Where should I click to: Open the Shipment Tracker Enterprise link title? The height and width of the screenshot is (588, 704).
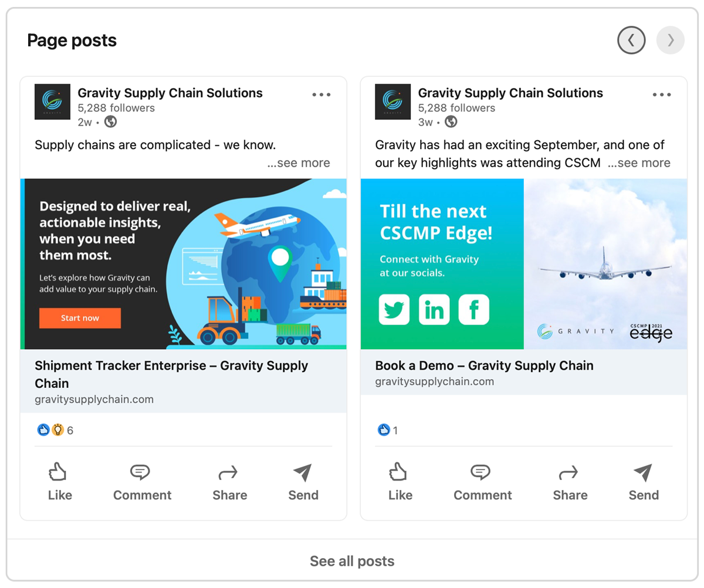tap(171, 374)
